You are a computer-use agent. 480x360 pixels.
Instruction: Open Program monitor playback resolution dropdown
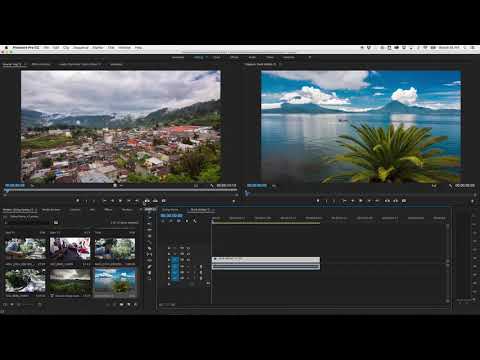coord(434,186)
